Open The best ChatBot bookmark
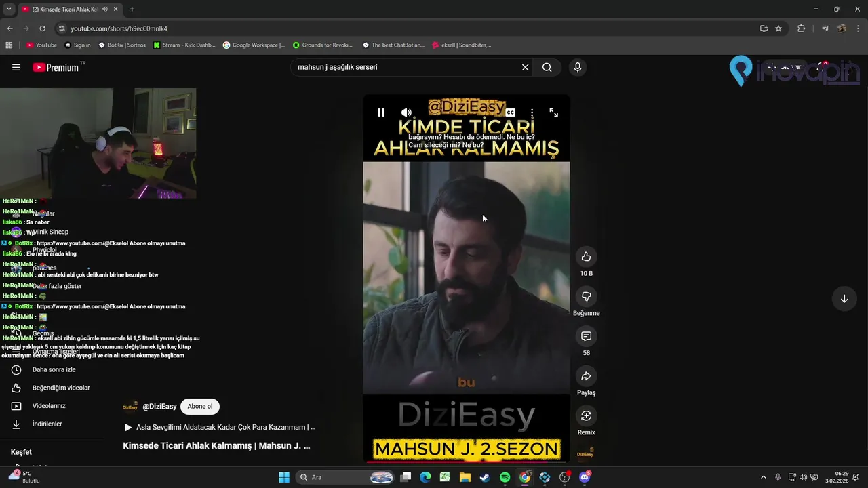Screen dimensions: 868x488 tap(393, 45)
